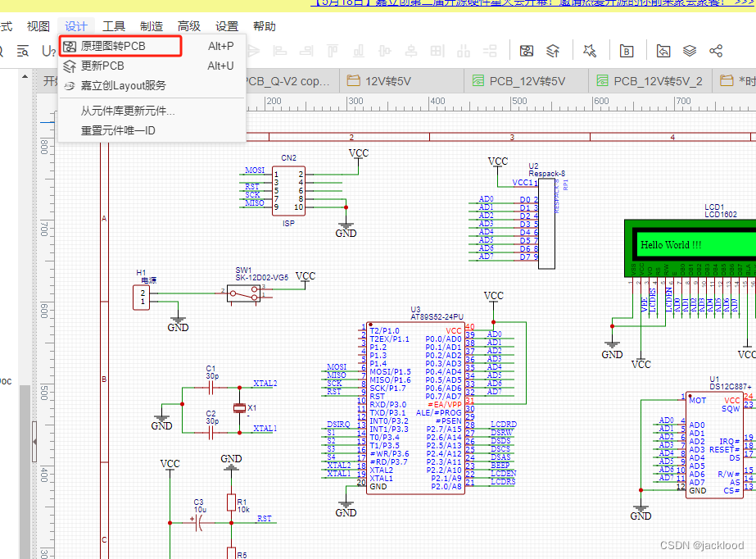
Task: Click the share icon at the toolbar's right end
Action: (x=718, y=50)
